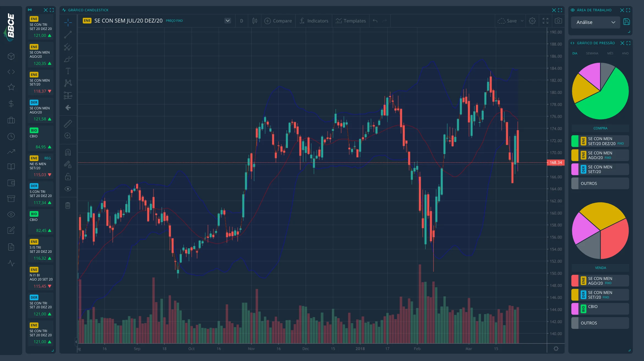
Task: Take a chart snapshot with camera icon
Action: click(558, 21)
